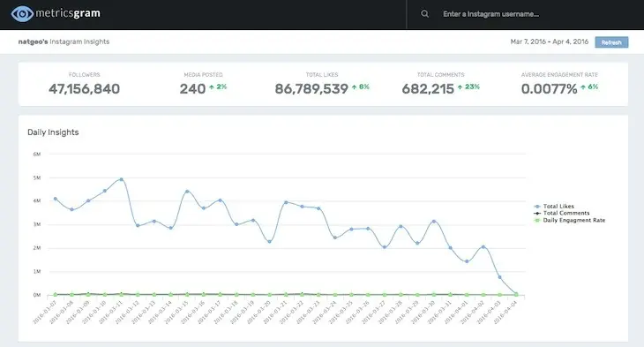The height and width of the screenshot is (347, 644).
Task: Click the FOLLOWERS stat label
Action: click(84, 74)
